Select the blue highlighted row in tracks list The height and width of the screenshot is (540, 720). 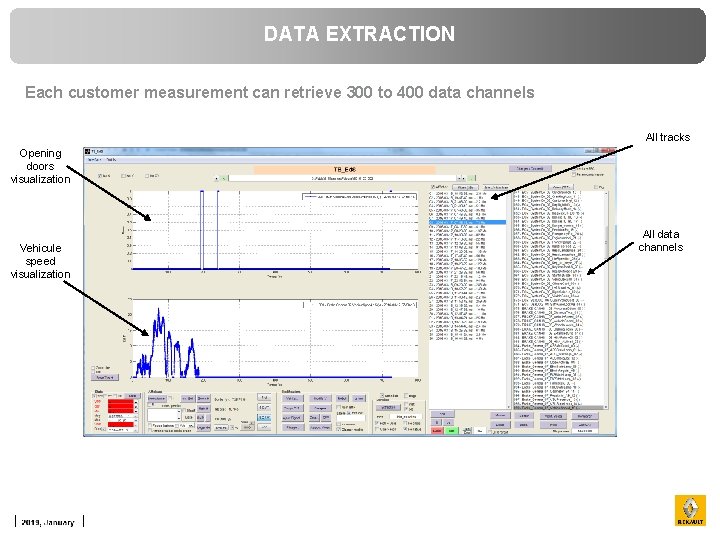coord(467,222)
